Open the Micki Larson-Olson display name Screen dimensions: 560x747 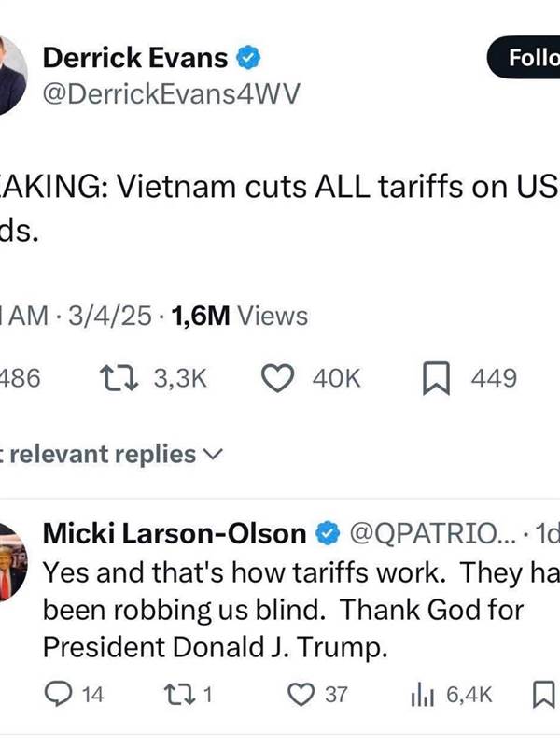(x=175, y=533)
